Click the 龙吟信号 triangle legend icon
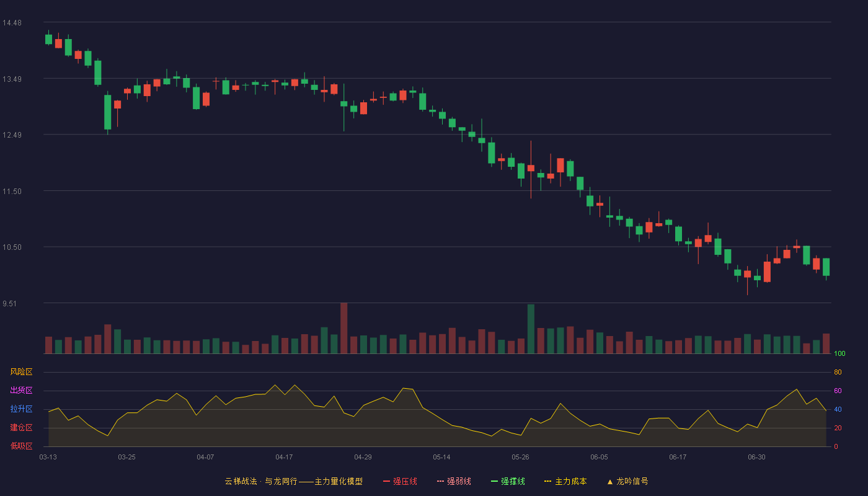This screenshot has height=496, width=868. coord(610,481)
